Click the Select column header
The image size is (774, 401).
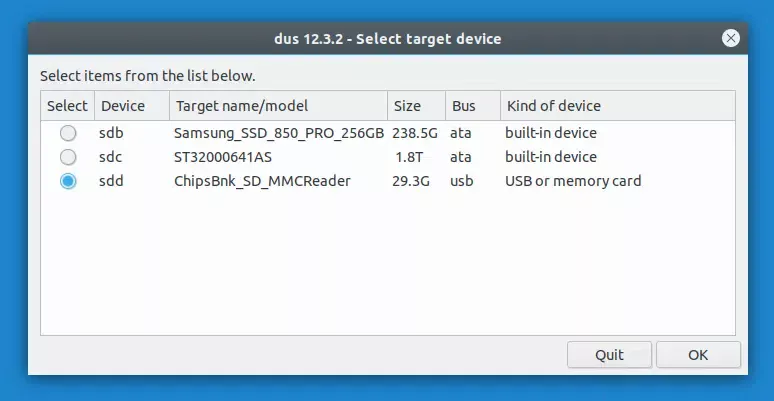pos(67,106)
